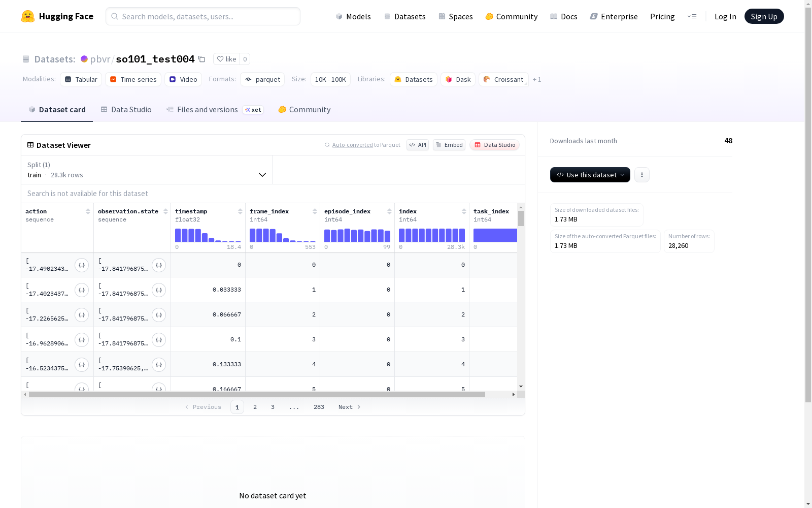The image size is (812, 508).
Task: Click the frame_index histogram range bars
Action: [x=283, y=235]
